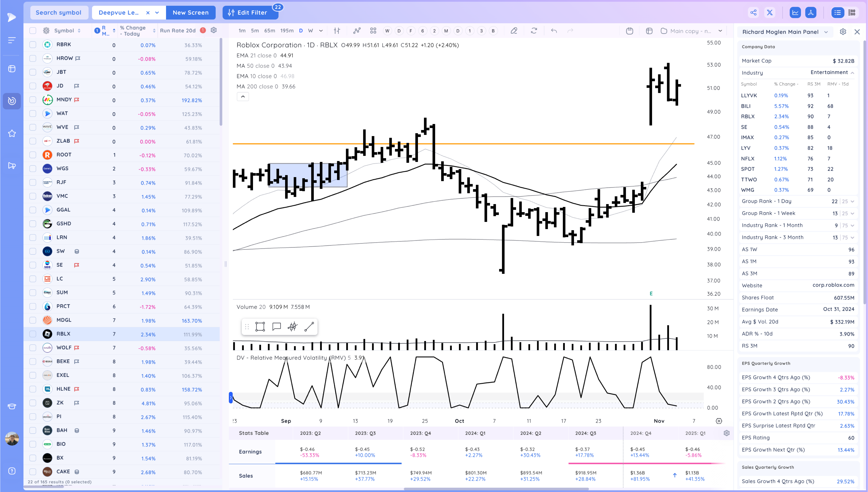The height and width of the screenshot is (492, 868).
Task: Click the pencil draw tool icon
Action: 514,31
